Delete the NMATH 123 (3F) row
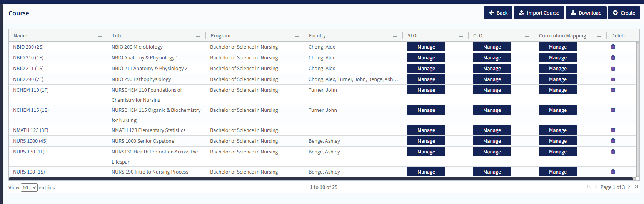This screenshot has width=644, height=204. (613, 130)
